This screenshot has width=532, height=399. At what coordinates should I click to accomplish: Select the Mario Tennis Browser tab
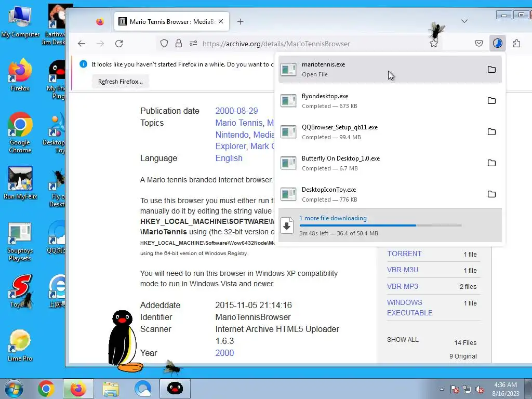[171, 21]
